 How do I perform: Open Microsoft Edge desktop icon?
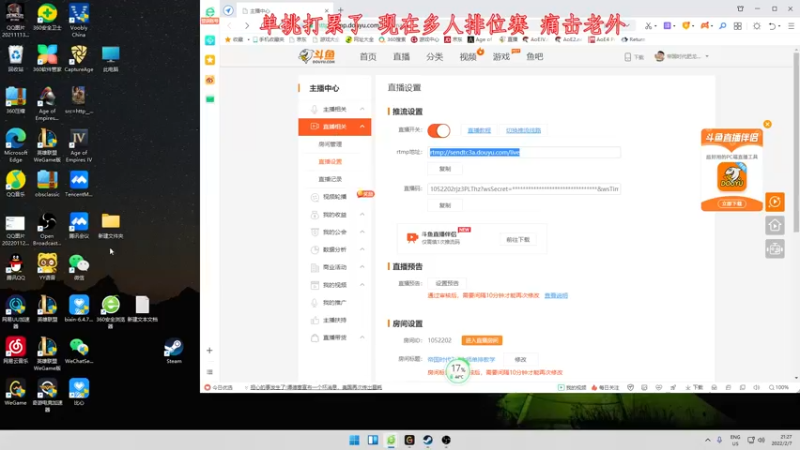15,145
